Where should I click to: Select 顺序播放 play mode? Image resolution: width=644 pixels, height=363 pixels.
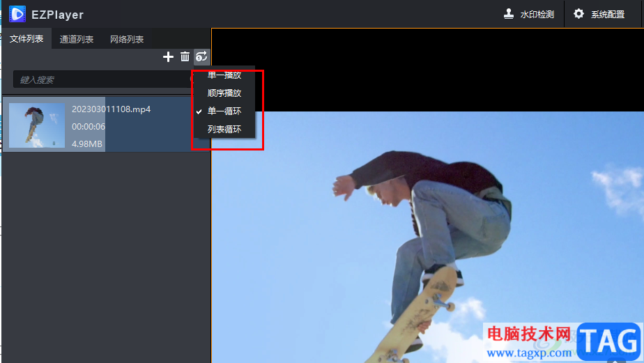224,93
